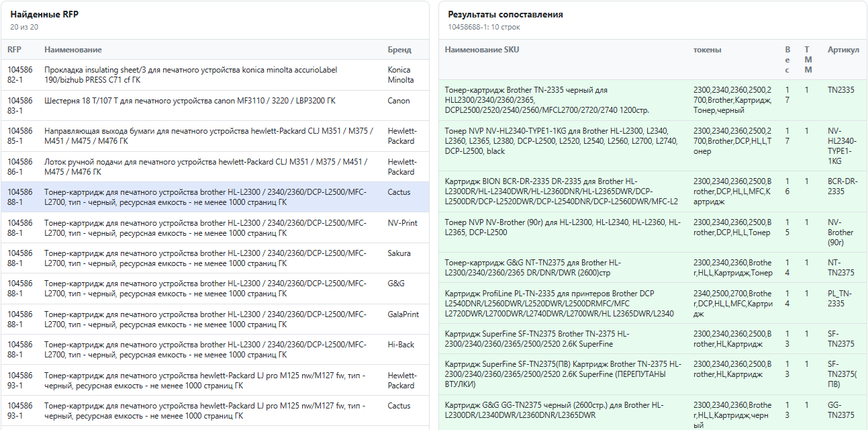Screen dimensions: 868x430
Task: Select the Hi-Back brand row
Action: pyautogui.click(x=215, y=349)
